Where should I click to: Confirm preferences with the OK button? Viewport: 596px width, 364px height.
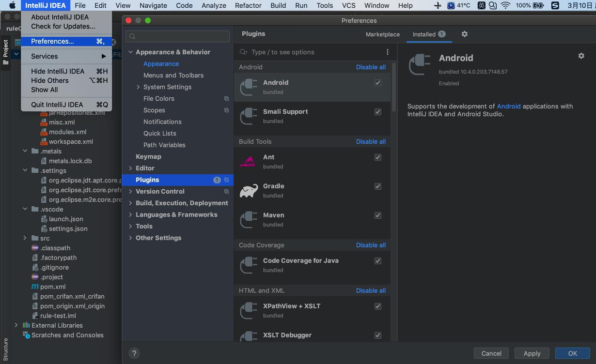[573, 353]
